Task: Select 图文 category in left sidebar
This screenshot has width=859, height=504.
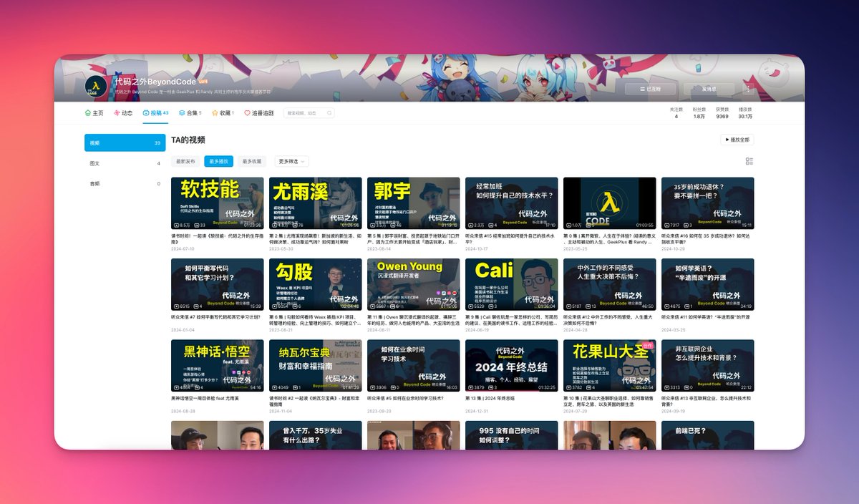Action: click(125, 163)
